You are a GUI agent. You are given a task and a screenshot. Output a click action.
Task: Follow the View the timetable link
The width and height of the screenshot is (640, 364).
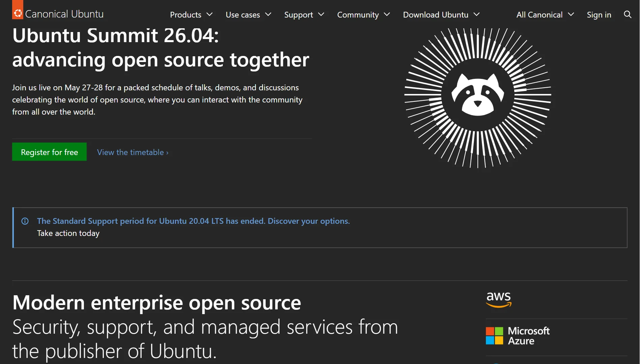pos(133,152)
